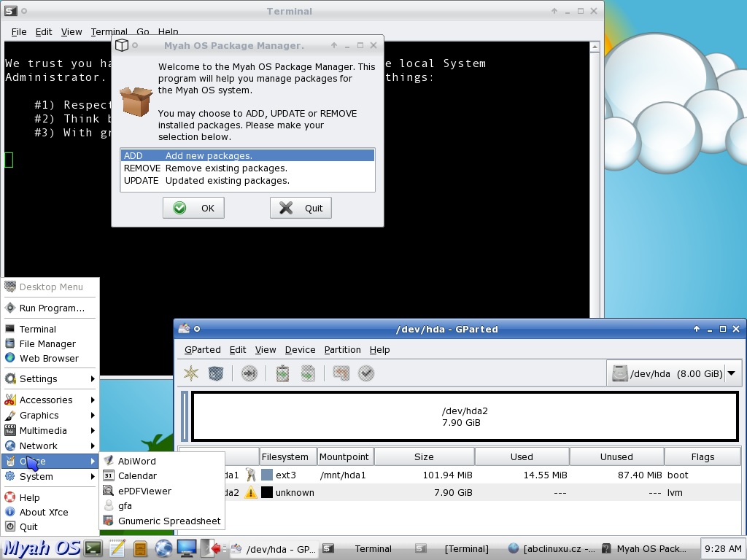The width and height of the screenshot is (747, 560).
Task: Click the Package Manager box icon in titlebar
Action: (x=122, y=45)
